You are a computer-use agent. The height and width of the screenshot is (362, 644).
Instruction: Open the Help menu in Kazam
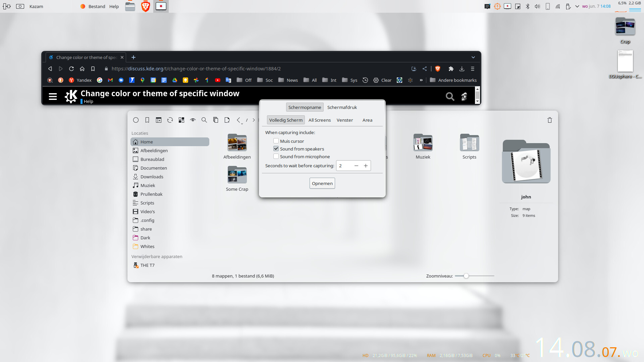(114, 6)
